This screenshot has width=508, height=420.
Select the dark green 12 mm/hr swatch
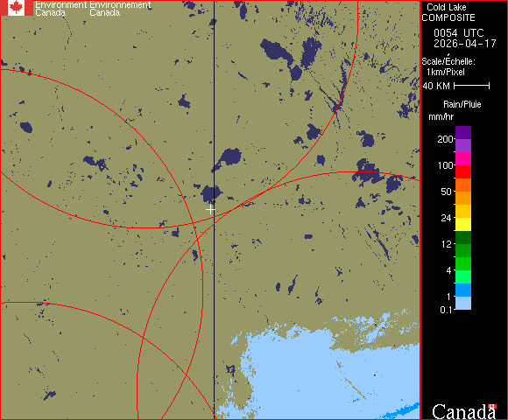pos(463,237)
